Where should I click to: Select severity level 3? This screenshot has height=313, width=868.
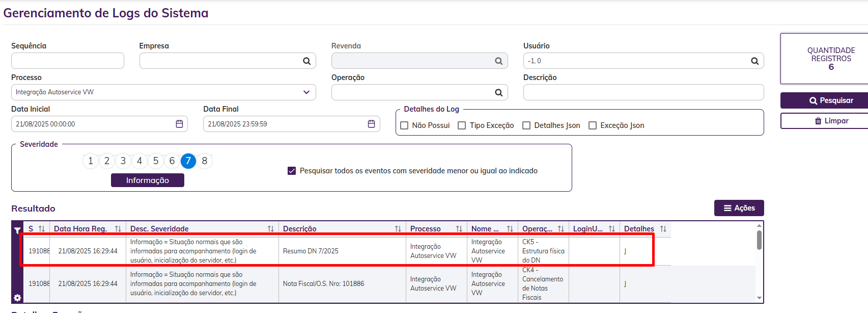pyautogui.click(x=123, y=161)
